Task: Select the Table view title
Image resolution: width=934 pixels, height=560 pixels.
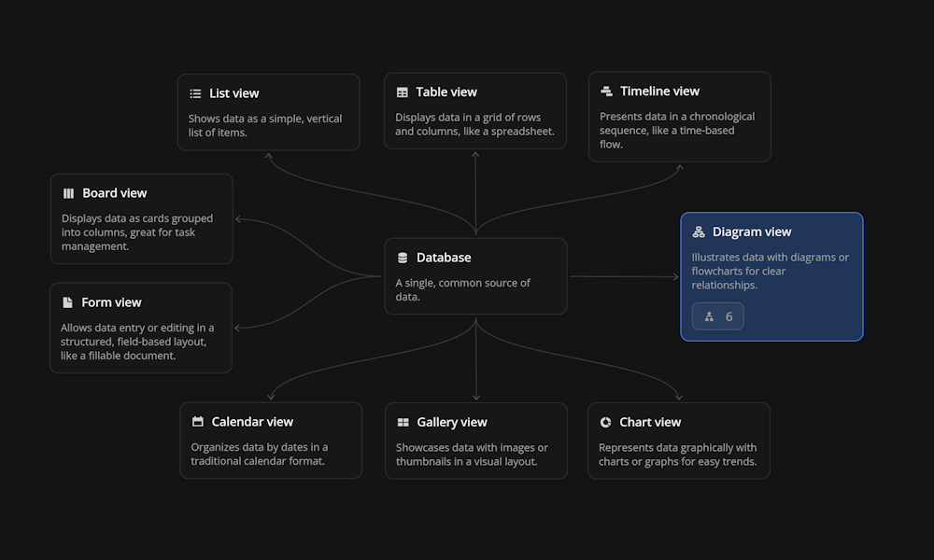Action: (446, 92)
